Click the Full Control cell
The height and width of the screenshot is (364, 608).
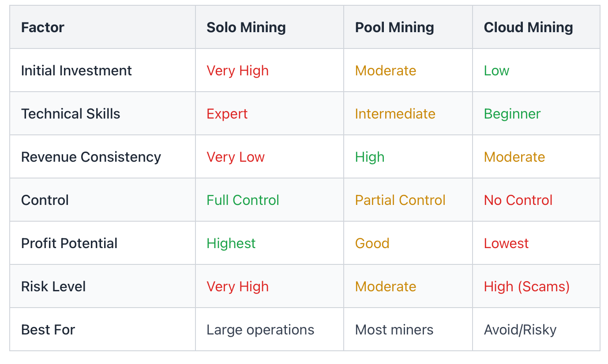[x=243, y=200]
